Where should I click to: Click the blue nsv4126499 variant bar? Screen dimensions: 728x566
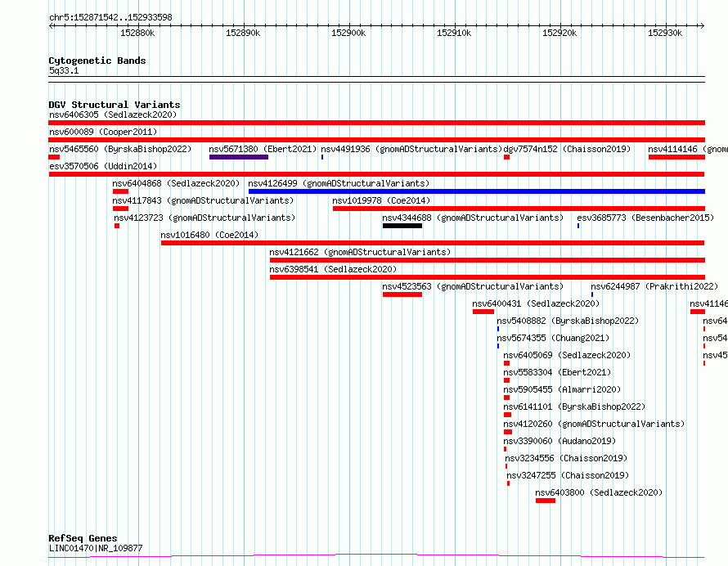[x=477, y=191]
